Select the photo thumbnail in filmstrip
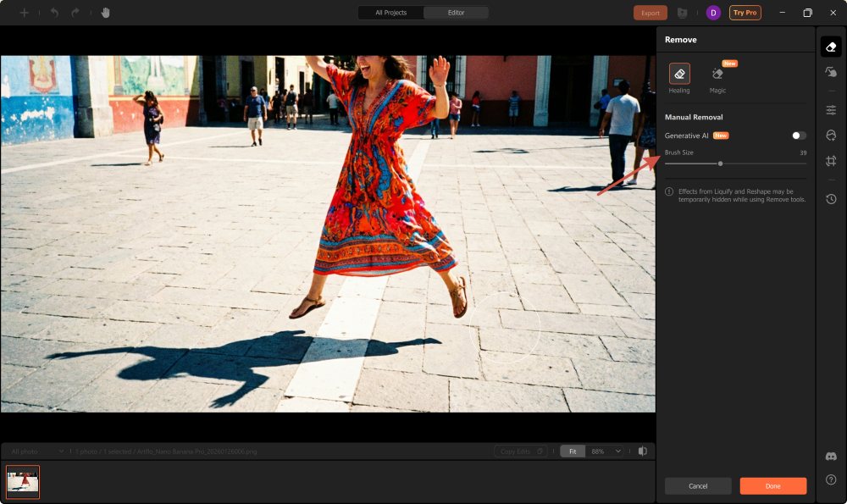This screenshot has width=847, height=504. (23, 482)
